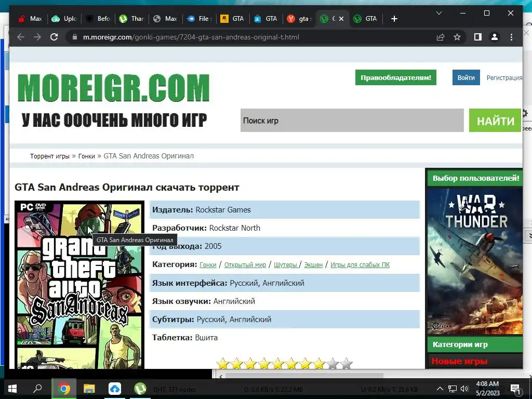
Task: Switch to PlayStation GTA tab
Action: pos(266,19)
